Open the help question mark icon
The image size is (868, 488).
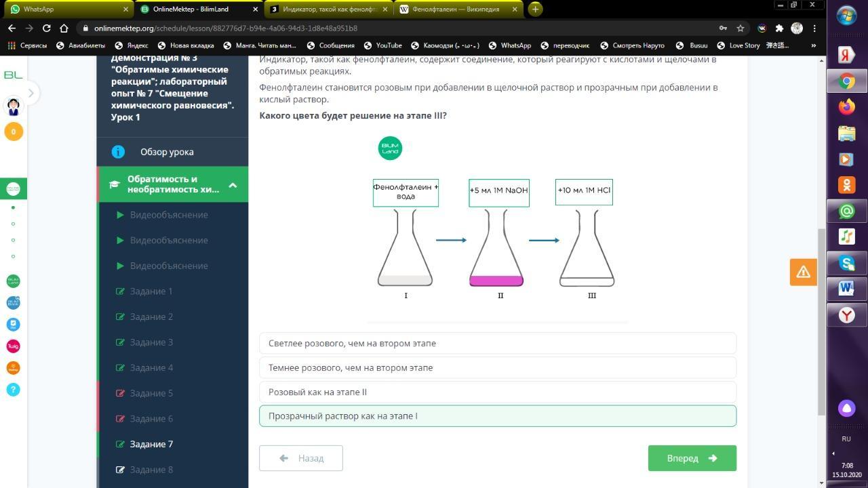14,390
